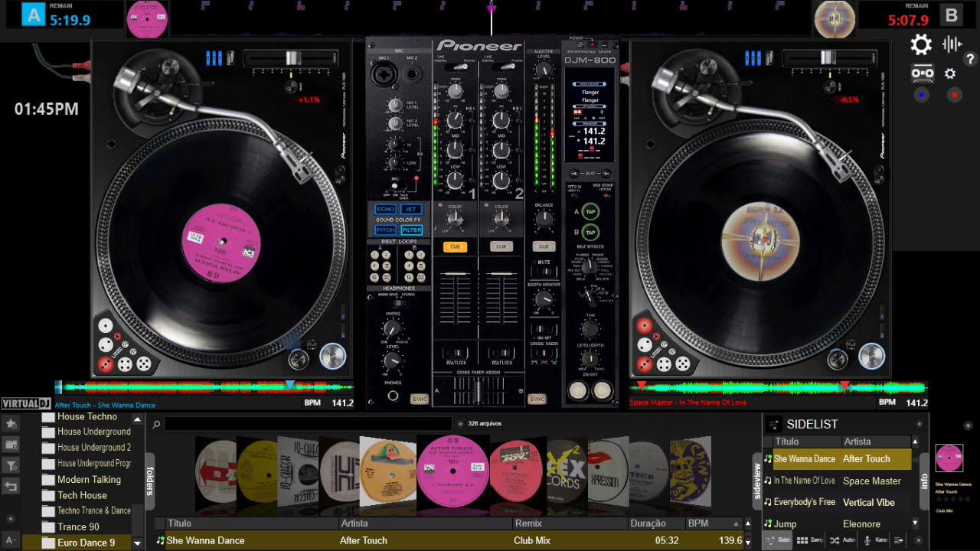Click the crossfader on the mixer
The image size is (980, 551).
(479, 390)
